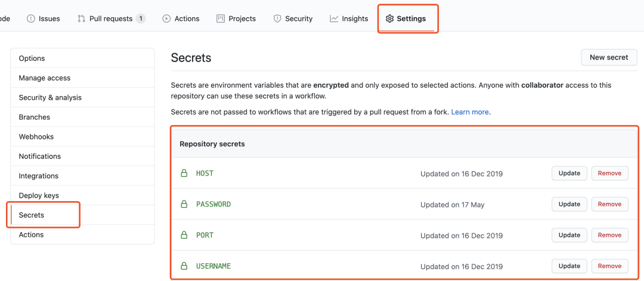Follow the Learn more link
Image resolution: width=644 pixels, height=281 pixels.
pyautogui.click(x=470, y=112)
